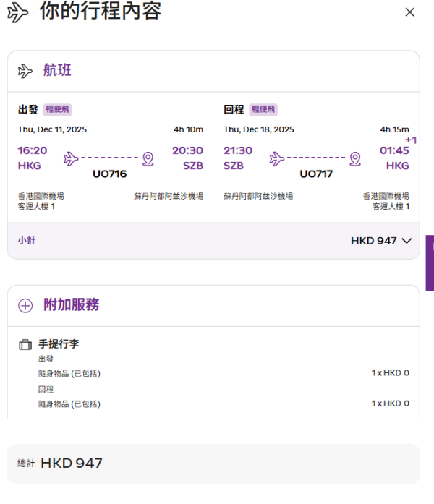Click flight number UO716
Viewport: 434px width, 504px height.
tap(110, 174)
